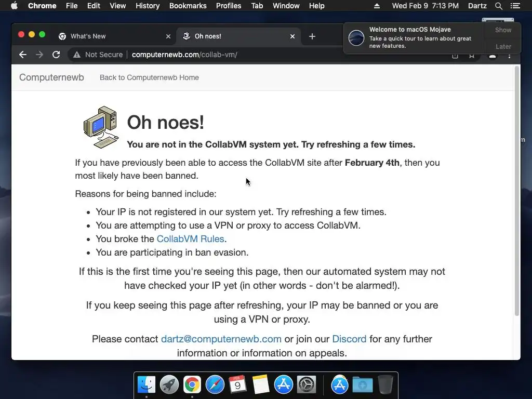Screen dimensions: 532x399
Task: Open the Chrome application menu
Action: [x=42, y=6]
